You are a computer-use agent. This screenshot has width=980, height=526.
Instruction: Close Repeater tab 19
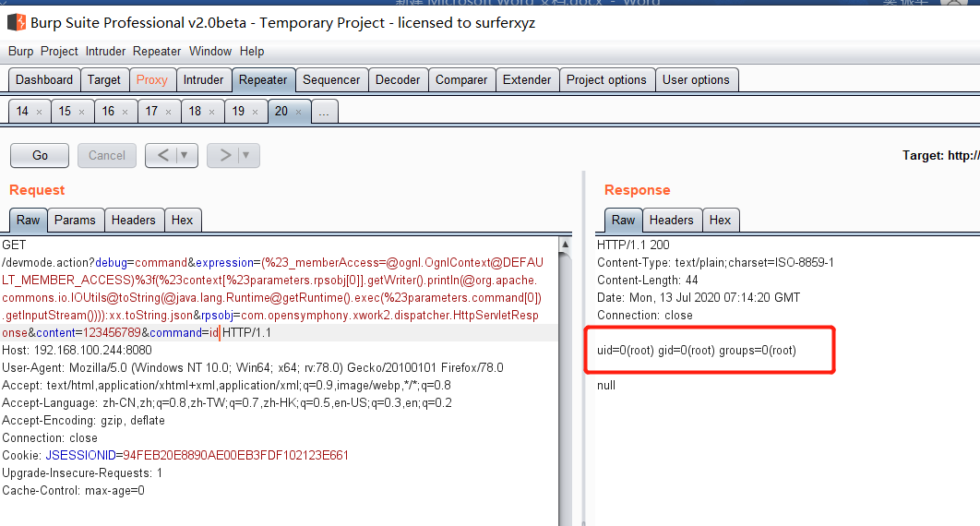255,112
